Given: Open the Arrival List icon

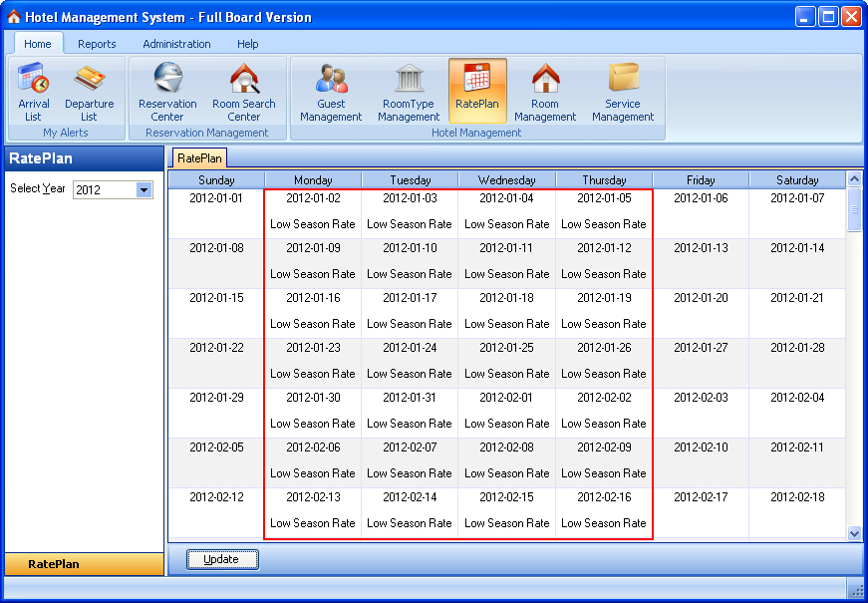Looking at the screenshot, I should coord(33,91).
